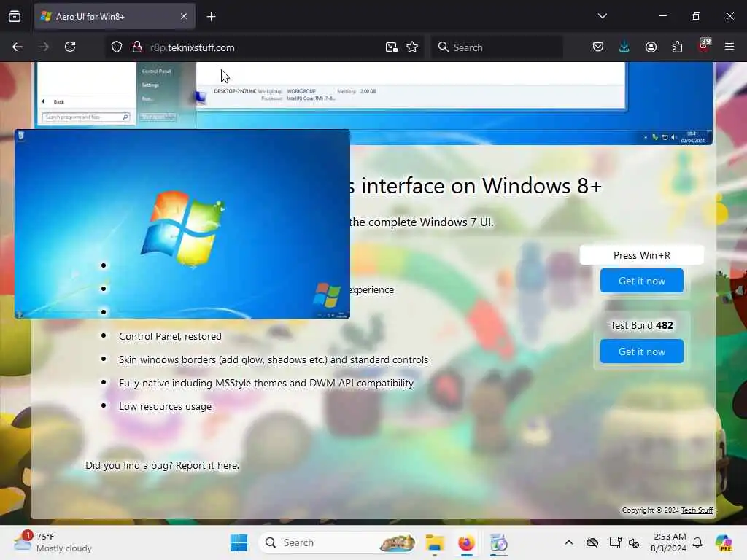Open extension with 39 badge

[704, 46]
